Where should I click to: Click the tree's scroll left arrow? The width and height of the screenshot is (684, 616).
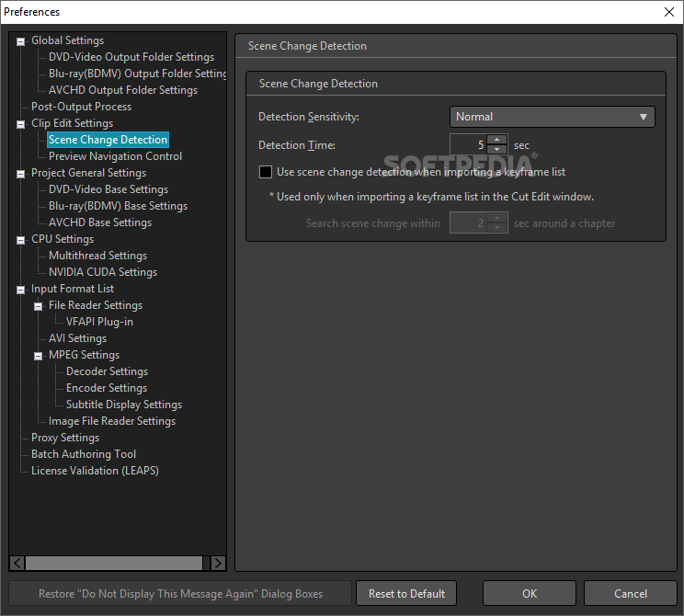17,564
